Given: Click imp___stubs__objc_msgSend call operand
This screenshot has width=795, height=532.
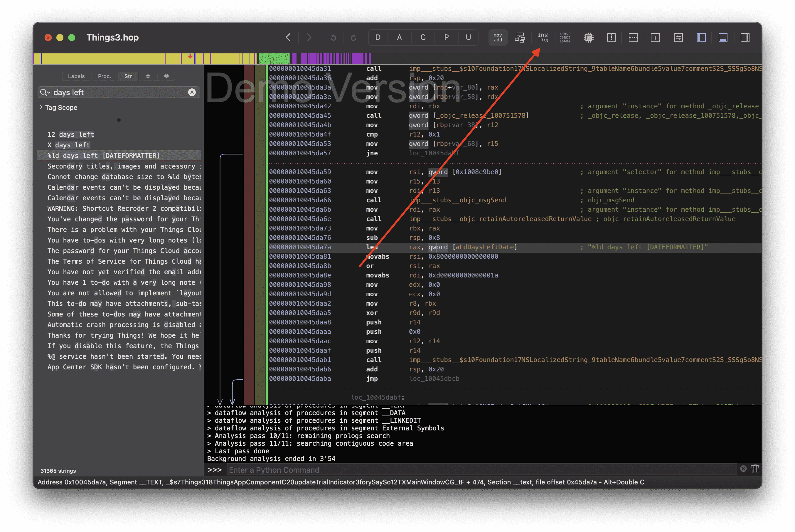Looking at the screenshot, I should (457, 200).
